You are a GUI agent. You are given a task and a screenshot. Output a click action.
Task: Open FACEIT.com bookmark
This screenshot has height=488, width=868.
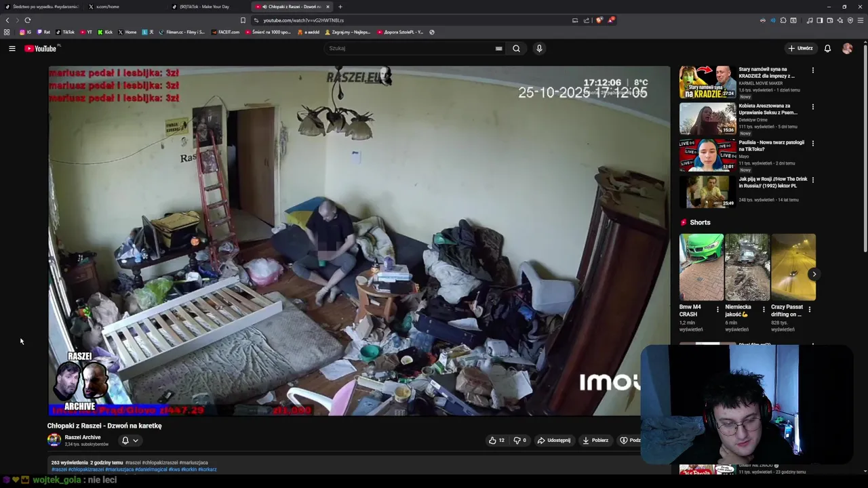(x=226, y=32)
